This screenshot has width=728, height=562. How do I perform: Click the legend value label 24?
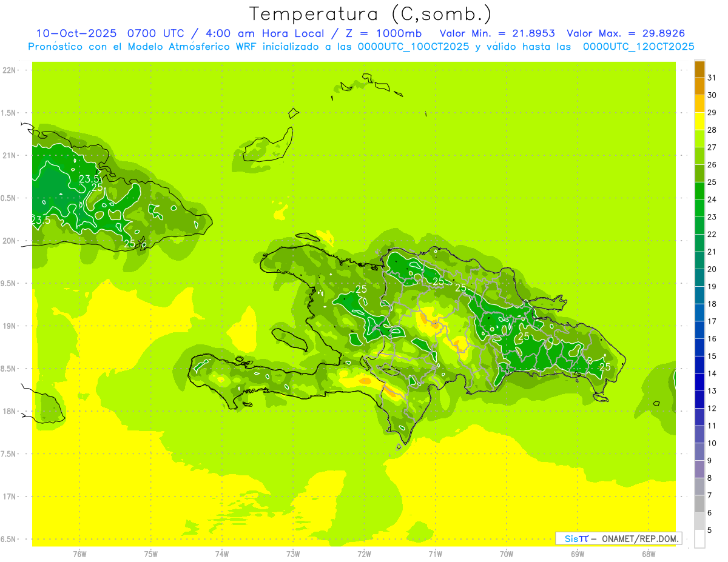(x=712, y=199)
